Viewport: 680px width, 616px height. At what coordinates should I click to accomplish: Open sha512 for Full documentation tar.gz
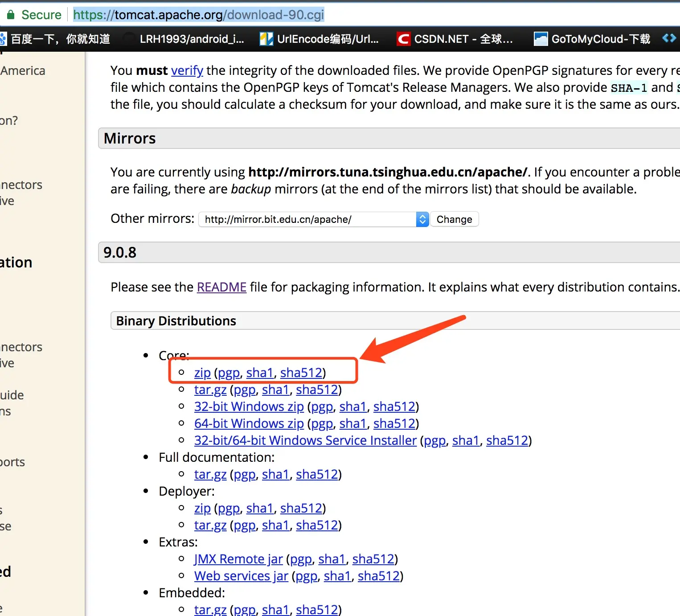click(317, 474)
